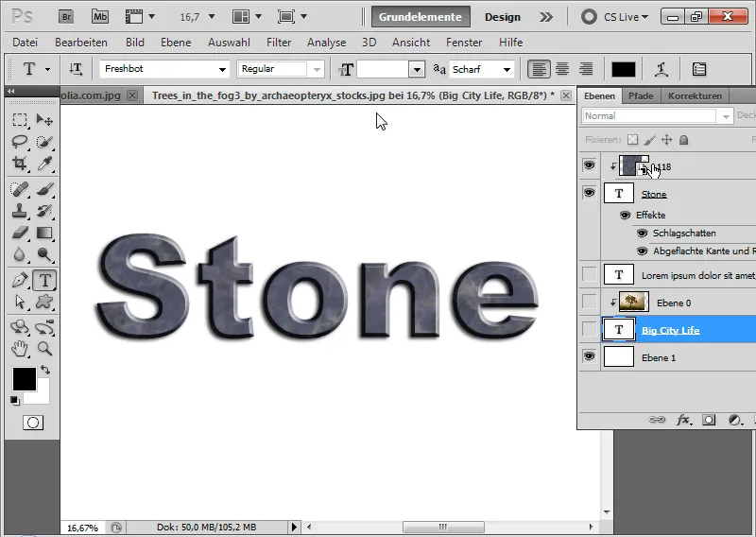
Task: Switch to the Design workspace
Action: [x=503, y=17]
